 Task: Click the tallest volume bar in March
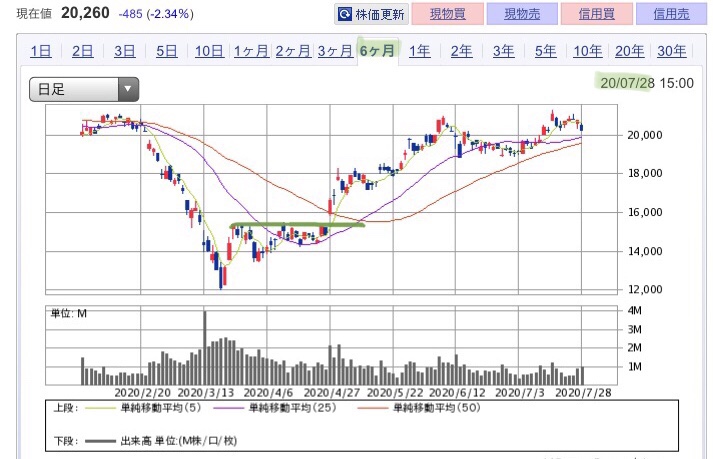(x=205, y=348)
